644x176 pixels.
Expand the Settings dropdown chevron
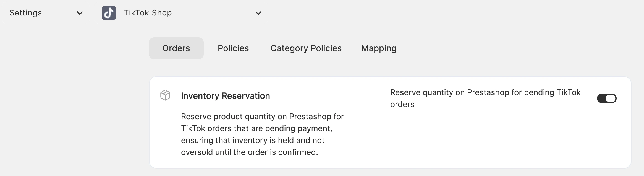[x=80, y=13]
